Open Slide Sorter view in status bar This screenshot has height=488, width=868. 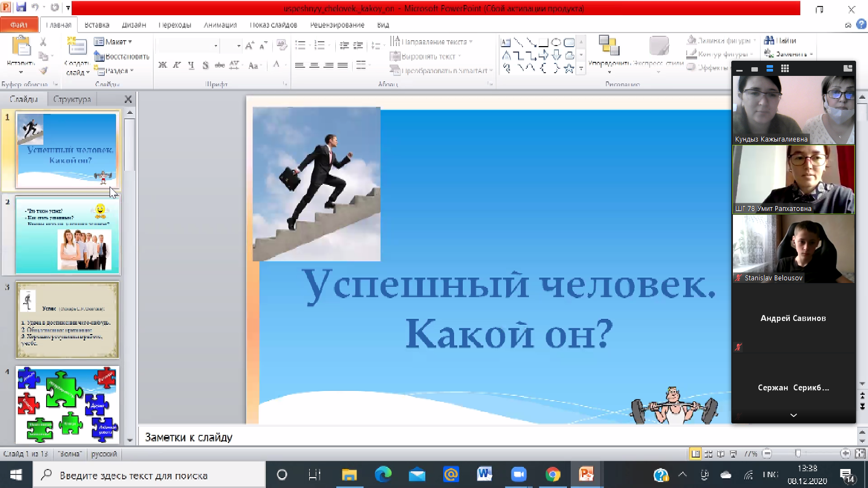click(x=708, y=454)
